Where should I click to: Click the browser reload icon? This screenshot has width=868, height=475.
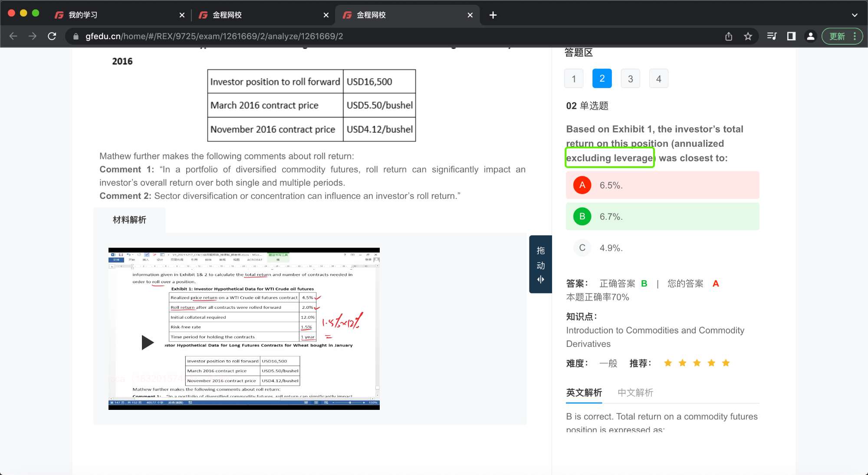[52, 36]
